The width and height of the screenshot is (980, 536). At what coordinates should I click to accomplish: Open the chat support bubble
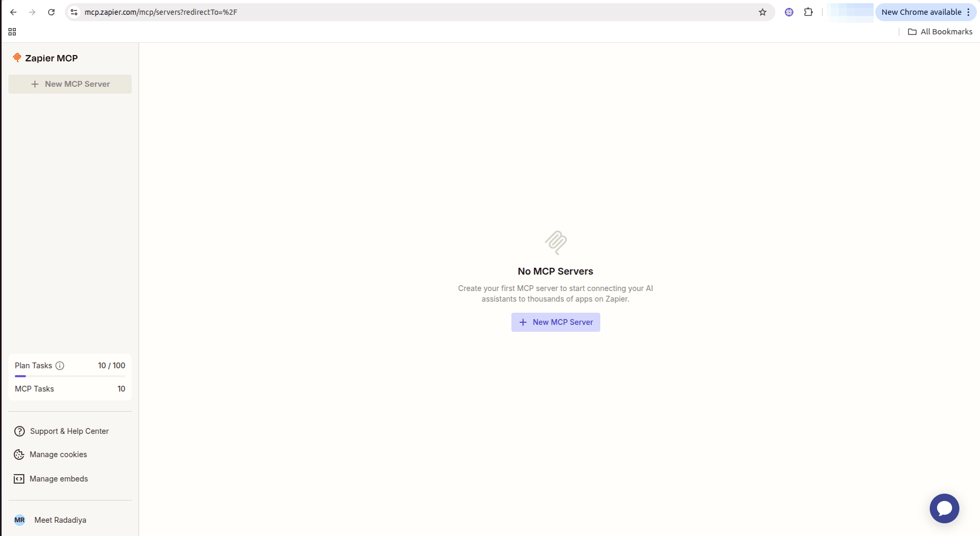pyautogui.click(x=944, y=508)
